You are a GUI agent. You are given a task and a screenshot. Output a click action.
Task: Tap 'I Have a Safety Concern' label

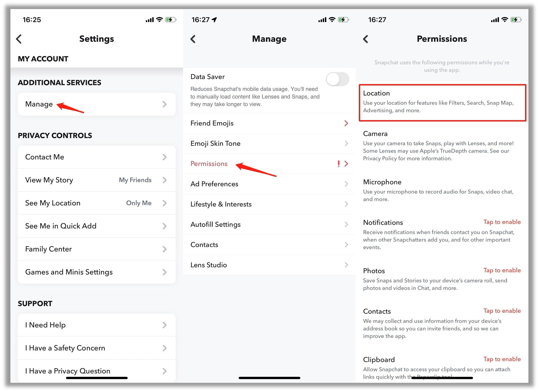click(x=65, y=348)
